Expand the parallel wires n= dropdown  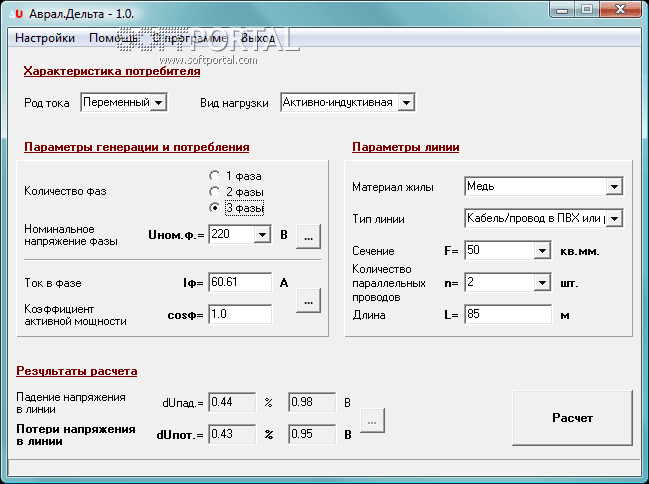pyautogui.click(x=542, y=283)
